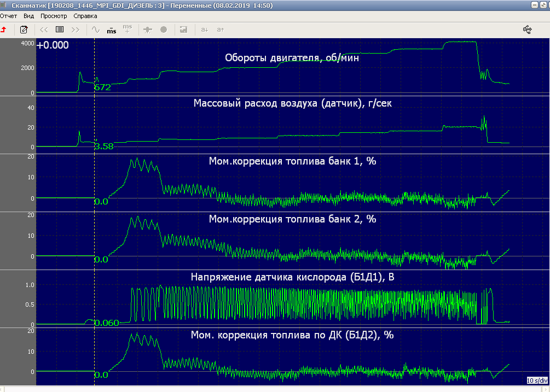Click the USB connection icon
Image resolution: width=550 pixels, height=392 pixels.
point(528,30)
